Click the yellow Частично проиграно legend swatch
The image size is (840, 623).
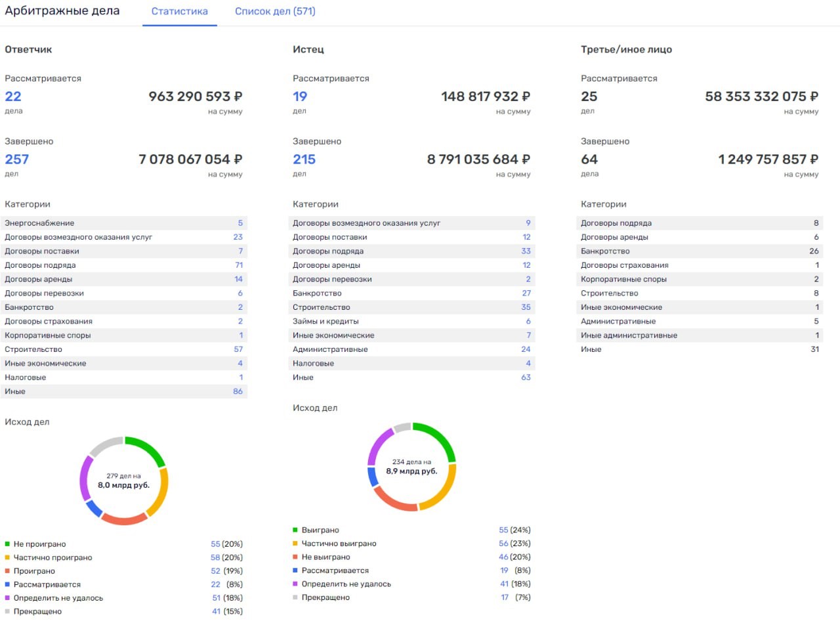pyautogui.click(x=7, y=557)
